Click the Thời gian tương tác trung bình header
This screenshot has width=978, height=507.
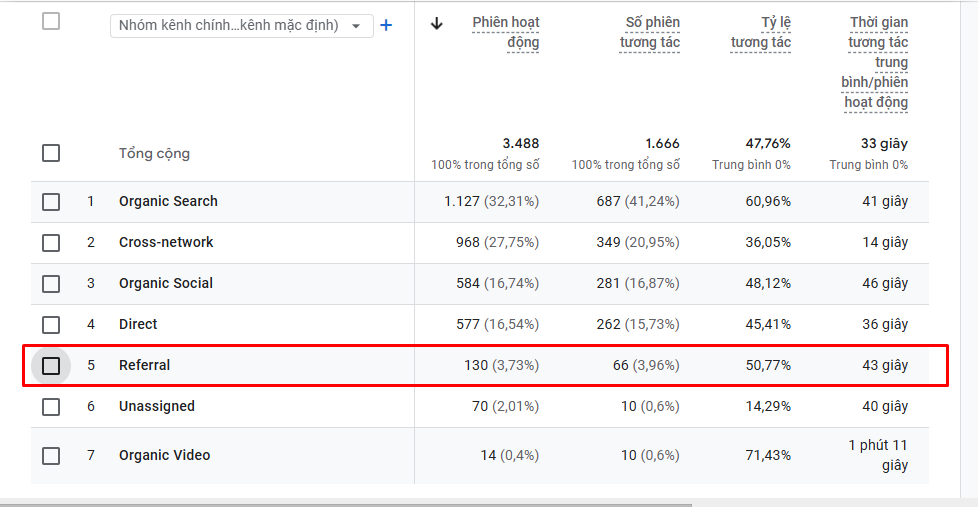pyautogui.click(x=877, y=62)
